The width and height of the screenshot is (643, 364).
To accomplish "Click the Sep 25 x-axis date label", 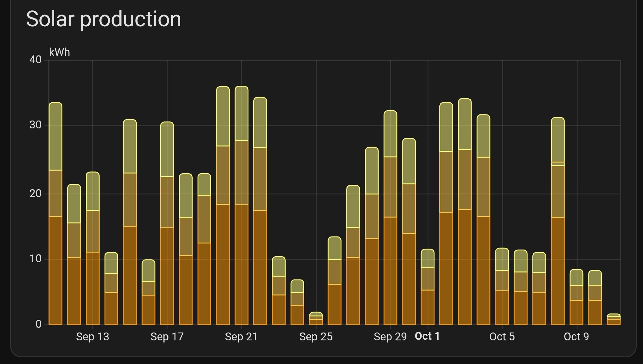I will click(x=316, y=337).
